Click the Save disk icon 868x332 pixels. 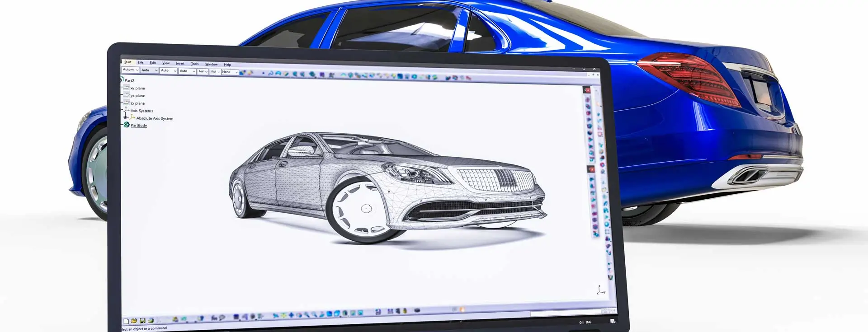pos(142,321)
